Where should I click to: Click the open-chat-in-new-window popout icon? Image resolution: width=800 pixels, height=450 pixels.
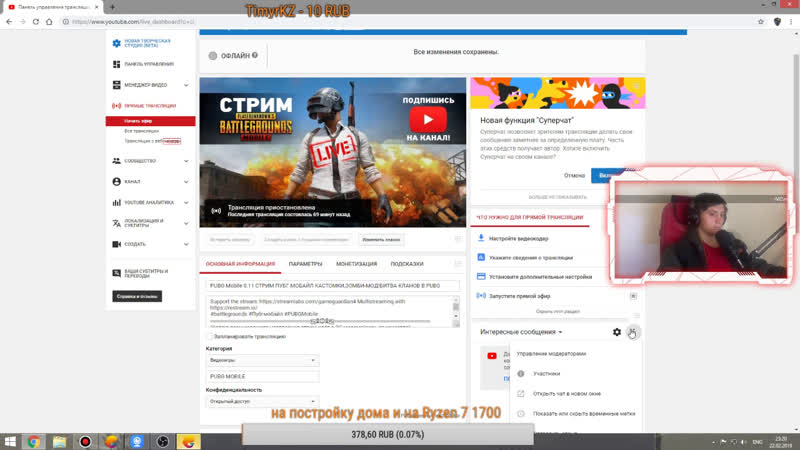(521, 394)
